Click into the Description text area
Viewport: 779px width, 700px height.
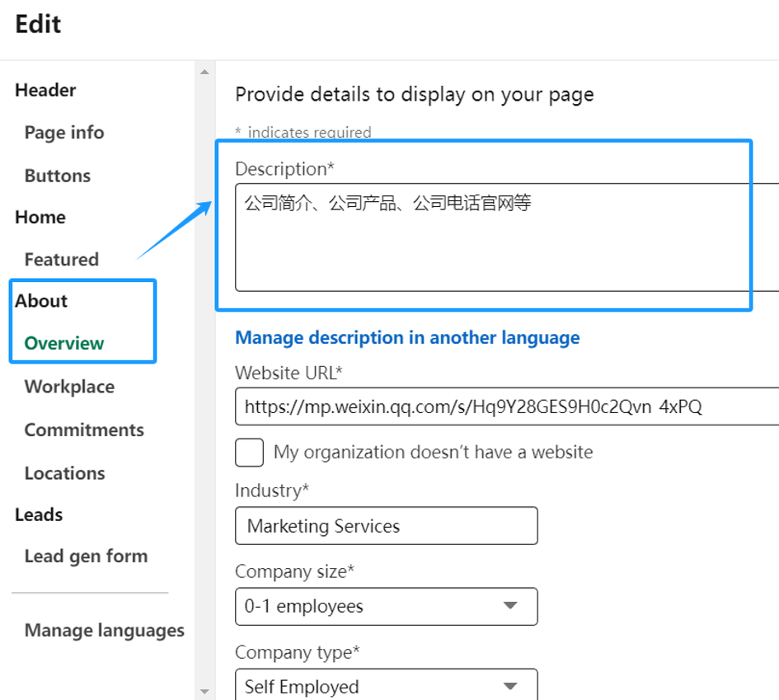pyautogui.click(x=507, y=237)
